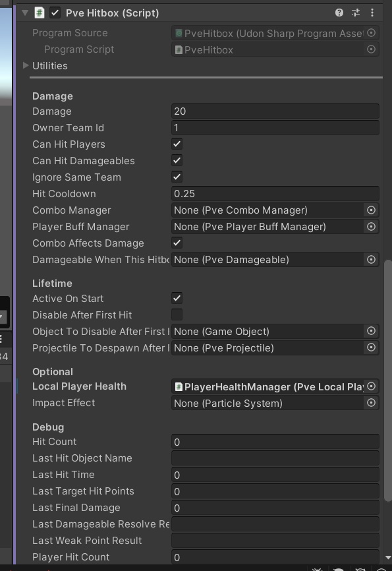The image size is (392, 571).
Task: Click the script hash icon beside Pve Hitbox
Action: (x=40, y=13)
